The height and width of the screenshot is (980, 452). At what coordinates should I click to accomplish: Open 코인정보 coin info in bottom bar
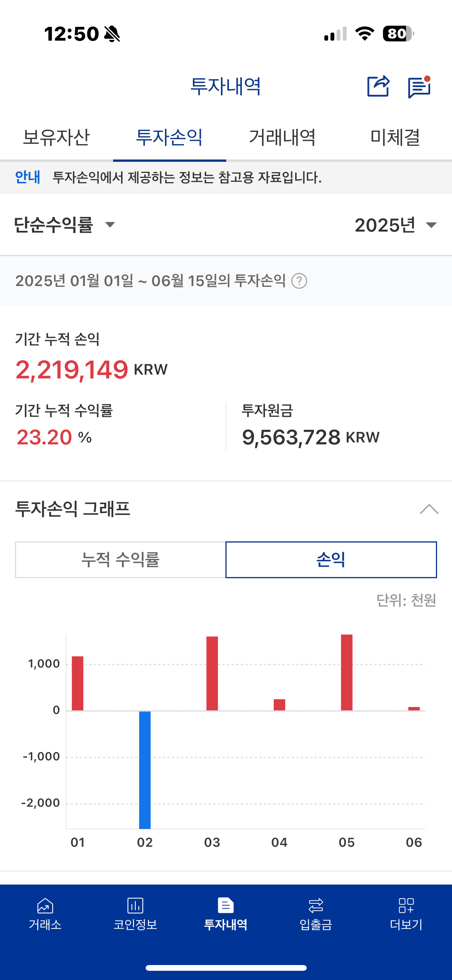click(135, 914)
